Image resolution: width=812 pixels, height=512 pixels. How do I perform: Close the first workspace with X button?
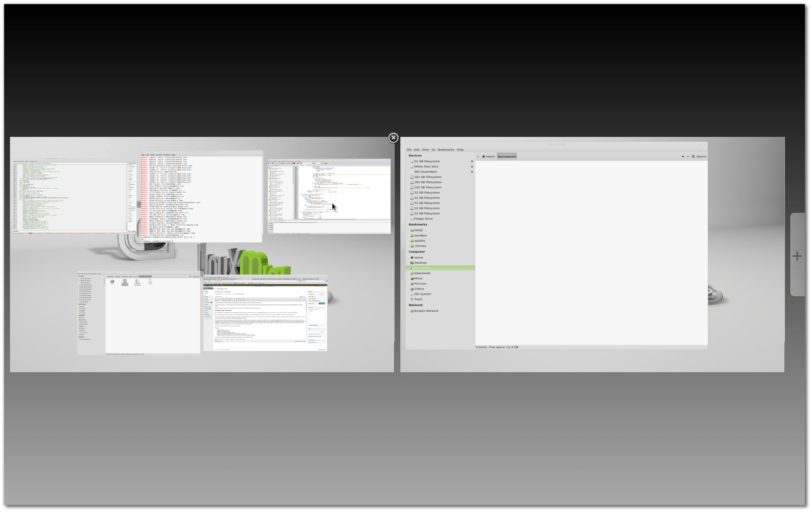[393, 138]
